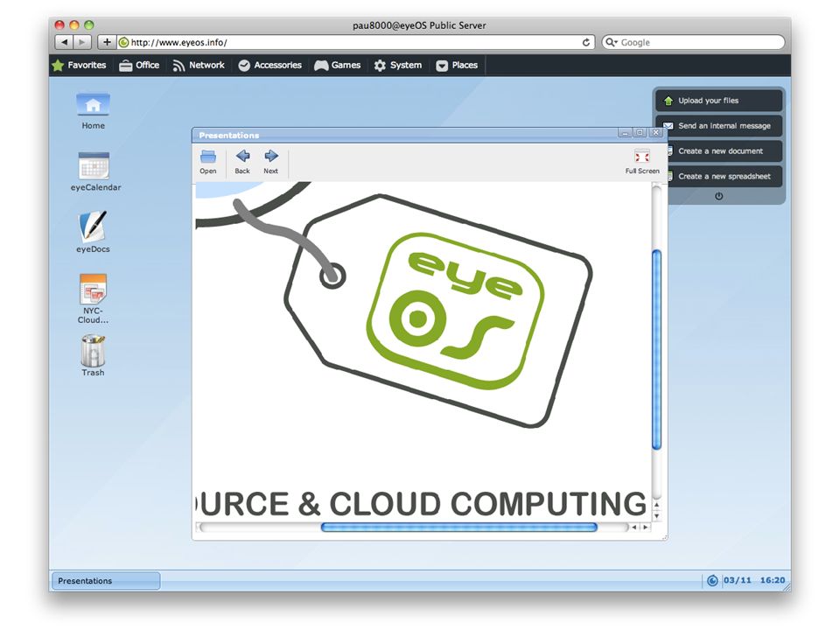Viewport: 840px width, 630px height.
Task: Switch presentation to Full Screen
Action: pyautogui.click(x=641, y=162)
